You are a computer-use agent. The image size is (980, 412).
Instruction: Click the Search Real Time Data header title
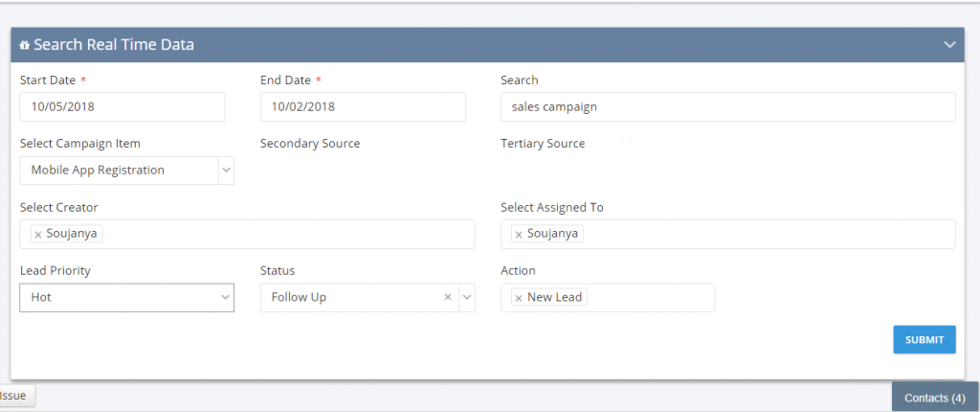pyautogui.click(x=114, y=44)
